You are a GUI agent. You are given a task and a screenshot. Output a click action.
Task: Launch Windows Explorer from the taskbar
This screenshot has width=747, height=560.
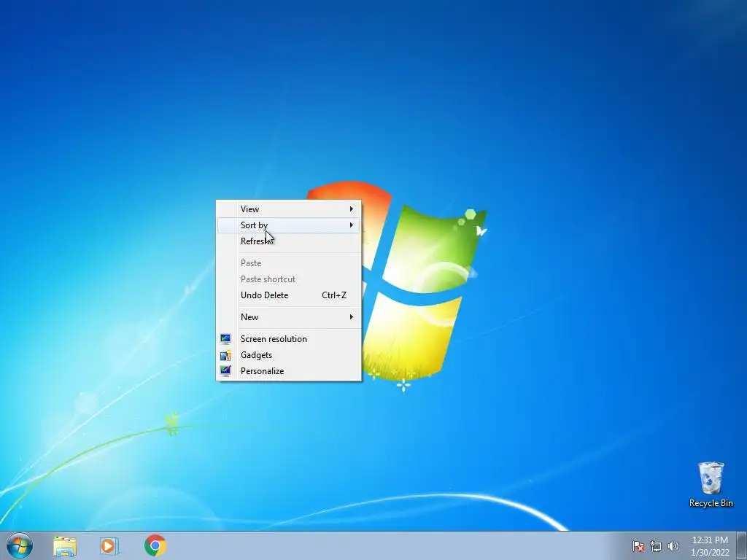[65, 546]
